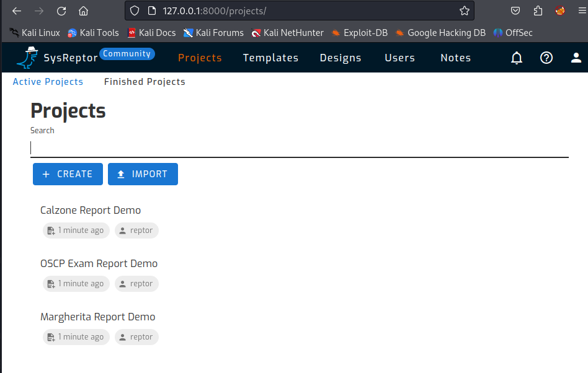Open the Kali Docs bookmark

(151, 32)
